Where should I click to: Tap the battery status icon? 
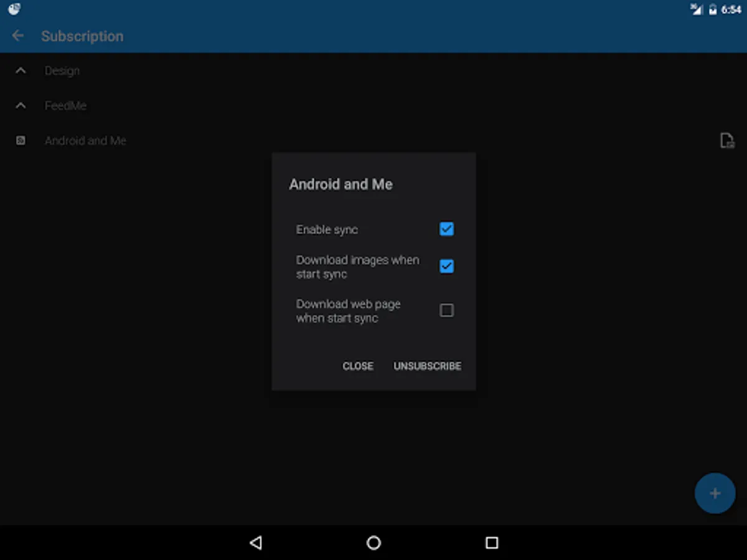[713, 9]
